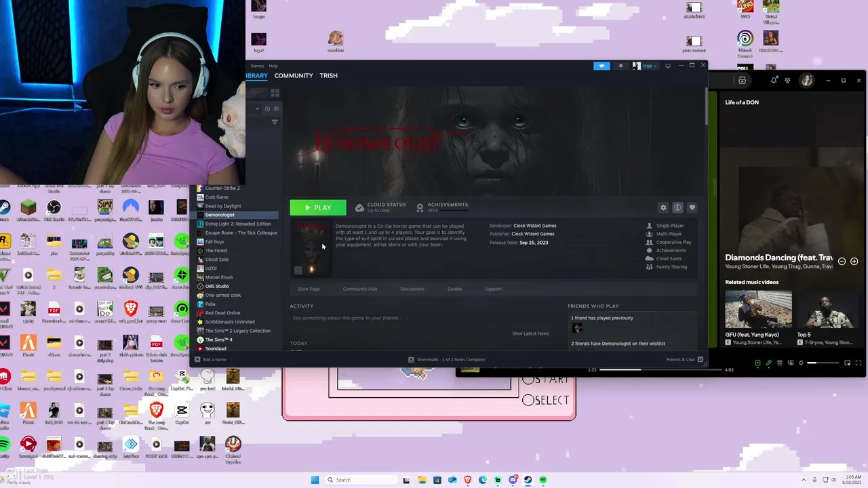Image resolution: width=868 pixels, height=488 pixels.
Task: Open the Help menu in Steam
Action: 273,66
